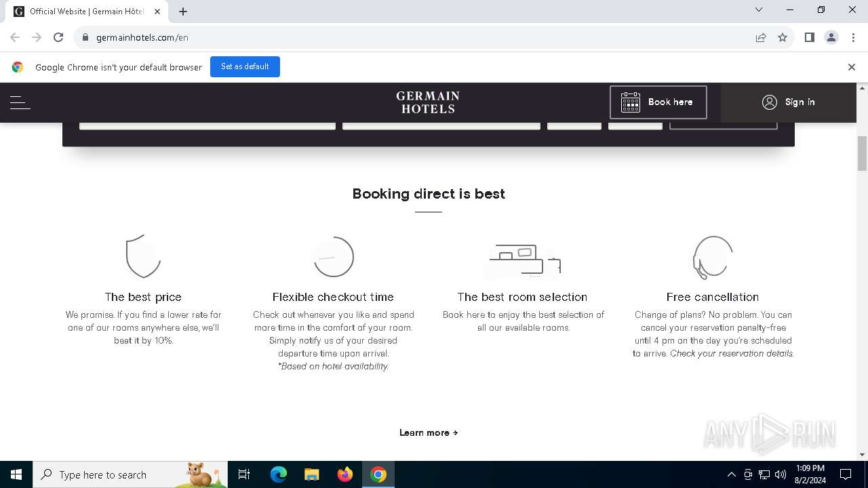View site information lock icon
The image size is (868, 488).
[85, 38]
